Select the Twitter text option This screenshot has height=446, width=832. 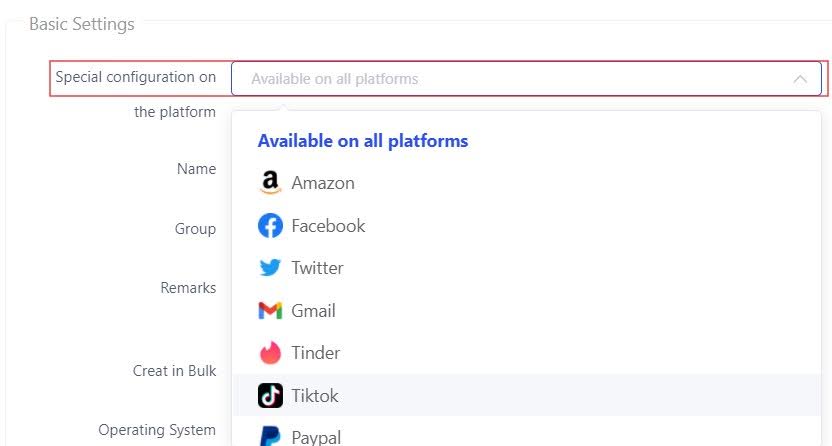(317, 268)
